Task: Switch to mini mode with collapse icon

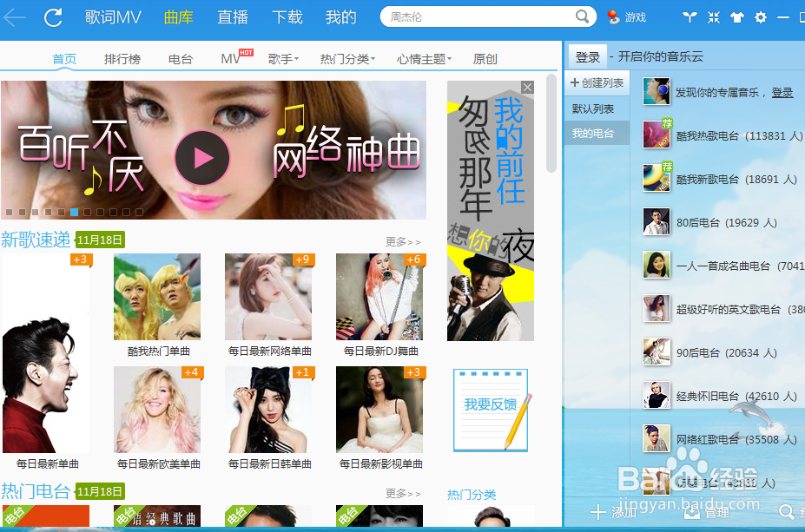Action: [x=714, y=16]
